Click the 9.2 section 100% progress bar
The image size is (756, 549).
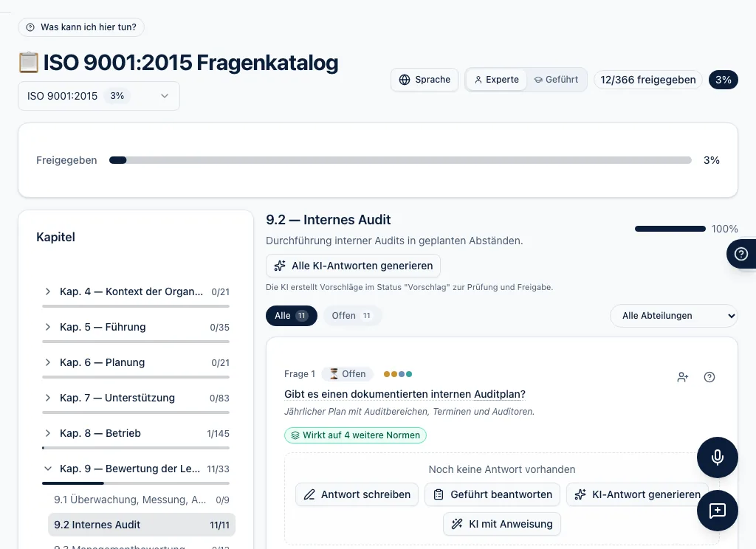tap(670, 229)
